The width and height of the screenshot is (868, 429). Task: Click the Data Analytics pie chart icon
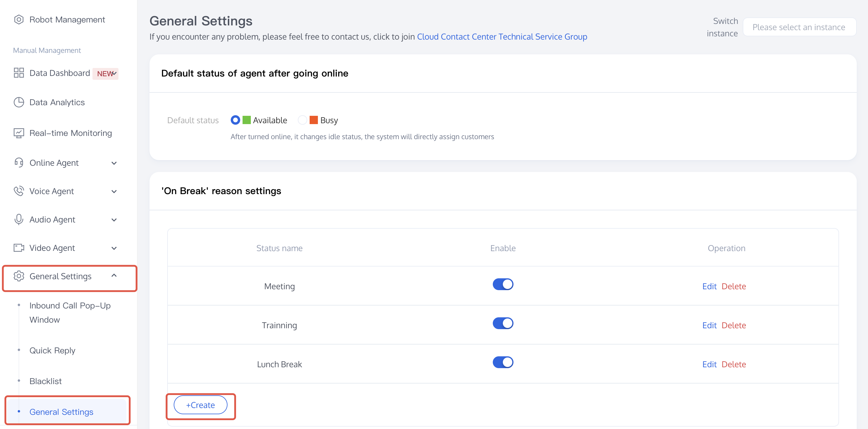click(19, 102)
